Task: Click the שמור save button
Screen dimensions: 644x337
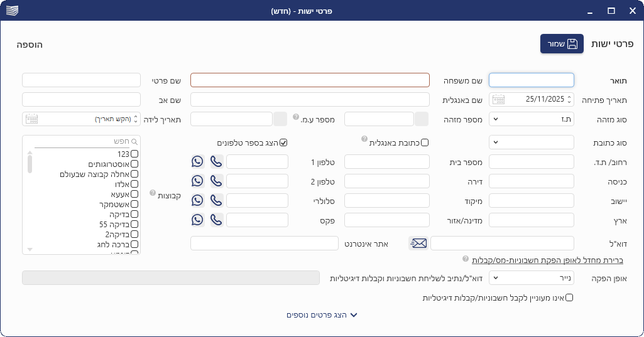Action: pyautogui.click(x=562, y=44)
